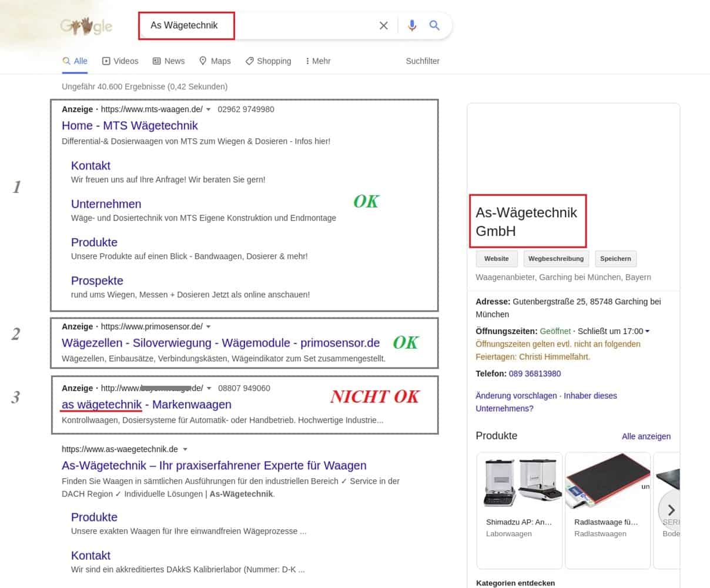Open the as wägetechnik - Markenwaagen ad

(x=146, y=405)
